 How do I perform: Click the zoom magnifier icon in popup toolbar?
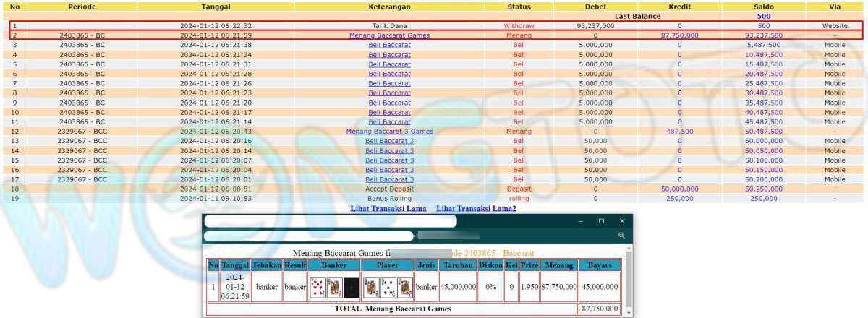[621, 236]
